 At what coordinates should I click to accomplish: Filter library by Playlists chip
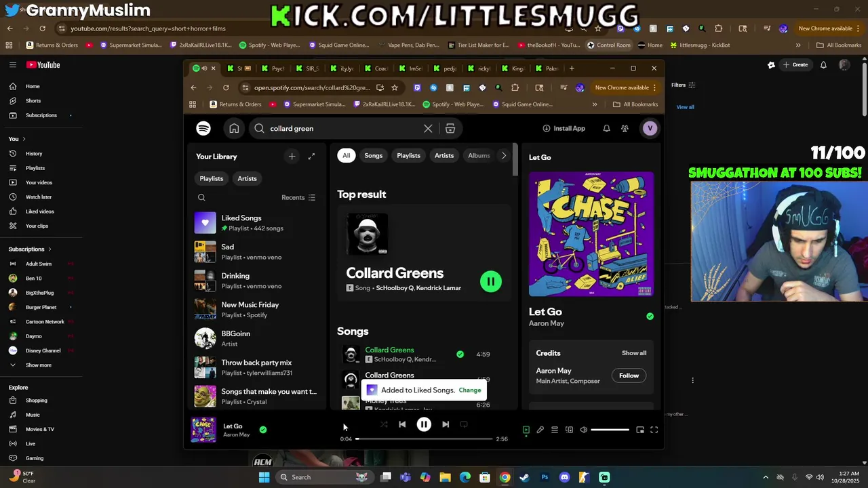pyautogui.click(x=212, y=178)
